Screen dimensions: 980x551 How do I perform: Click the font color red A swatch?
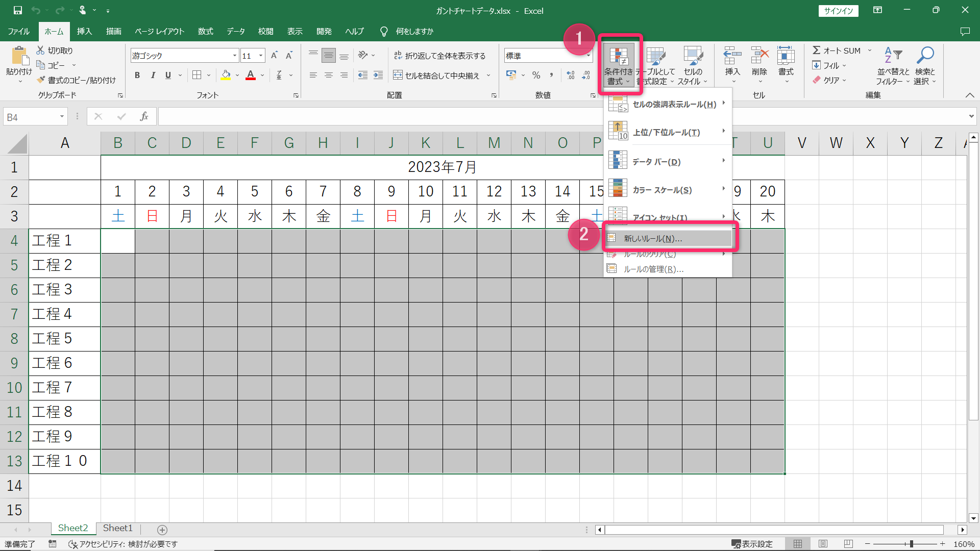(x=251, y=76)
